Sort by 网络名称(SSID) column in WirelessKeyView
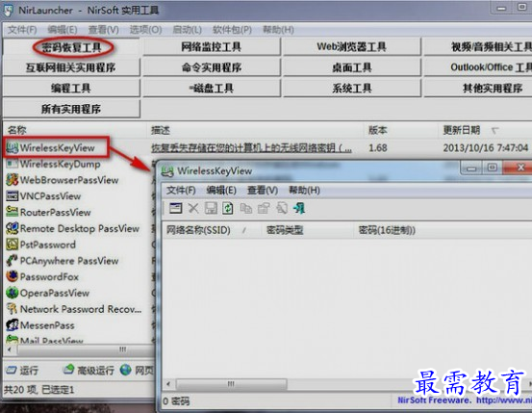 212,230
